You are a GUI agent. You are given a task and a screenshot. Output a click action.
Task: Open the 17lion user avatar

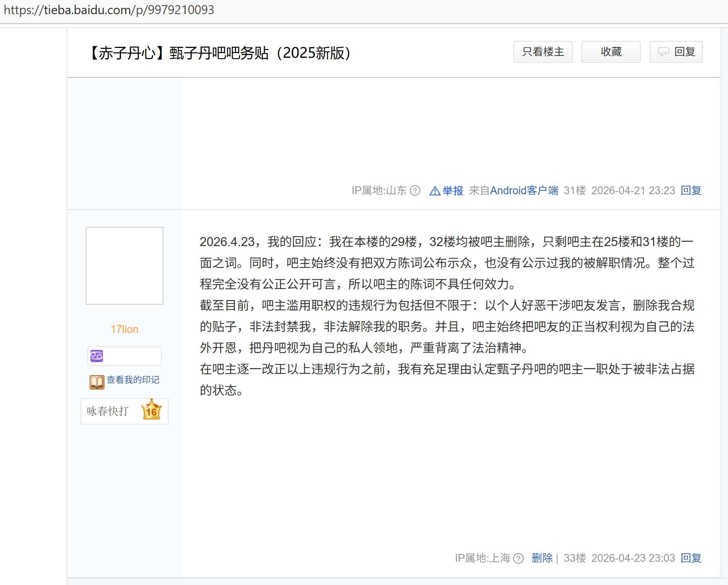[x=125, y=266]
